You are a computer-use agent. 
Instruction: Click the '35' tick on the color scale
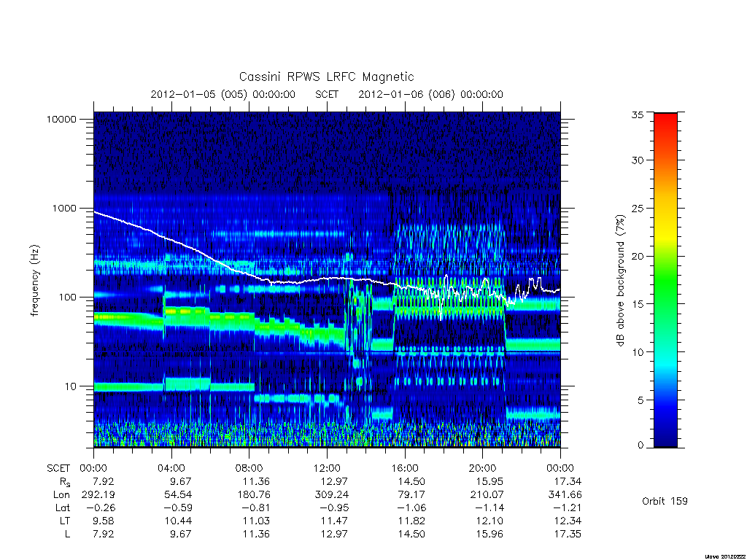point(637,114)
